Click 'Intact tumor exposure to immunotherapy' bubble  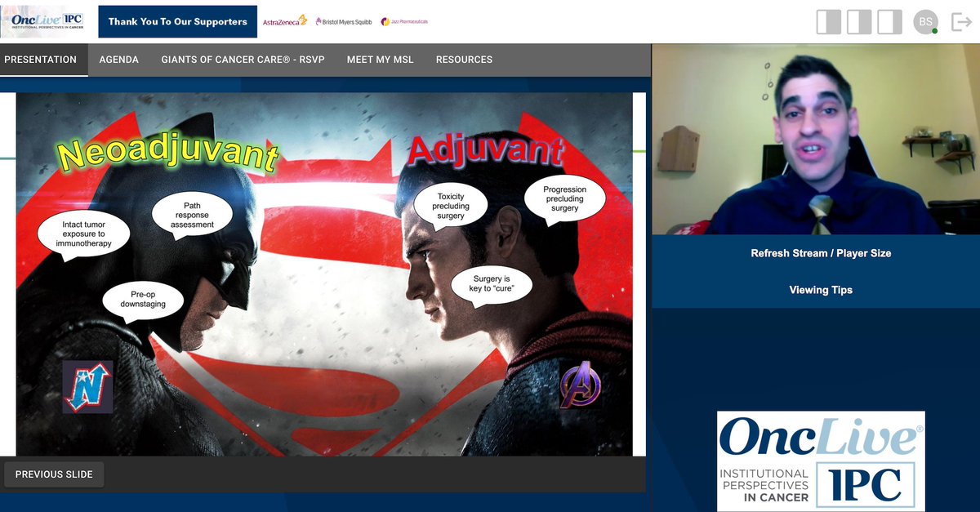pos(83,234)
